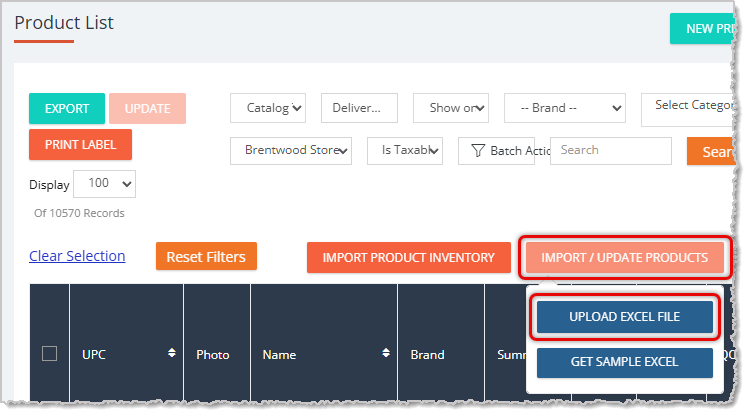Click the Of 10570 Records text

(79, 214)
